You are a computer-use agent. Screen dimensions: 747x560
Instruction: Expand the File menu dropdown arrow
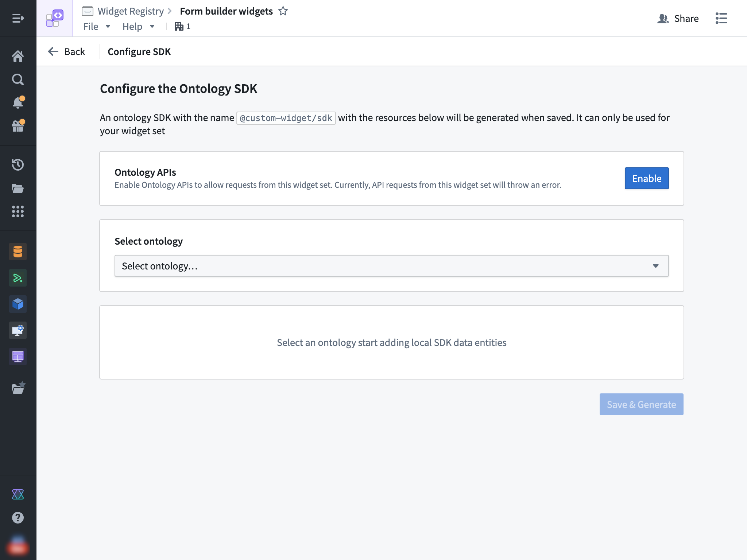(x=108, y=27)
